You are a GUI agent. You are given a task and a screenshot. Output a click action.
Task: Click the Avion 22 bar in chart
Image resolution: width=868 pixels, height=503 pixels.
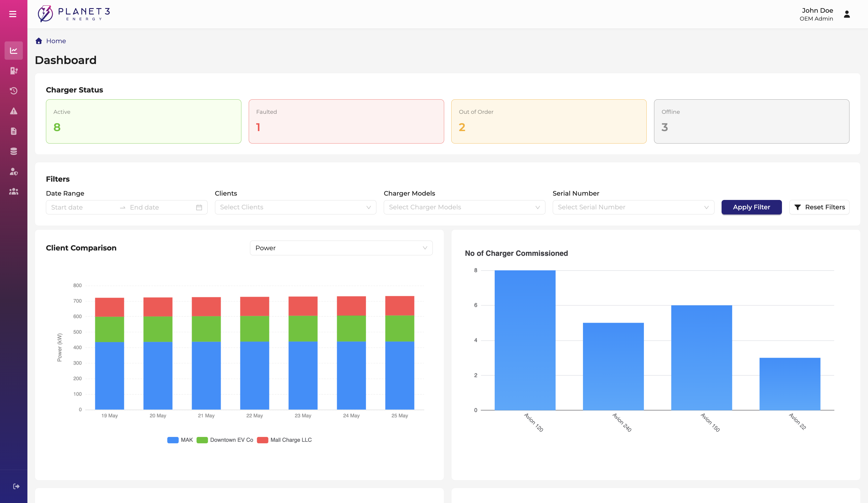coord(790,384)
